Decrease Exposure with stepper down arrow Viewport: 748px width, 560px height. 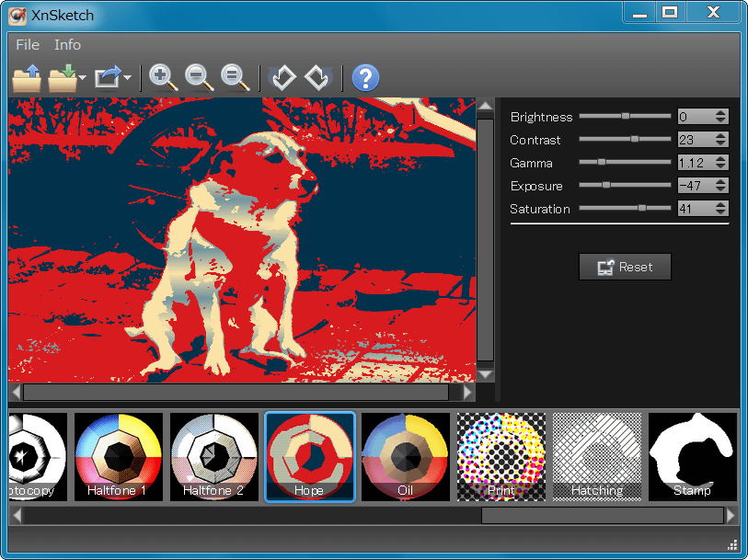click(x=720, y=189)
